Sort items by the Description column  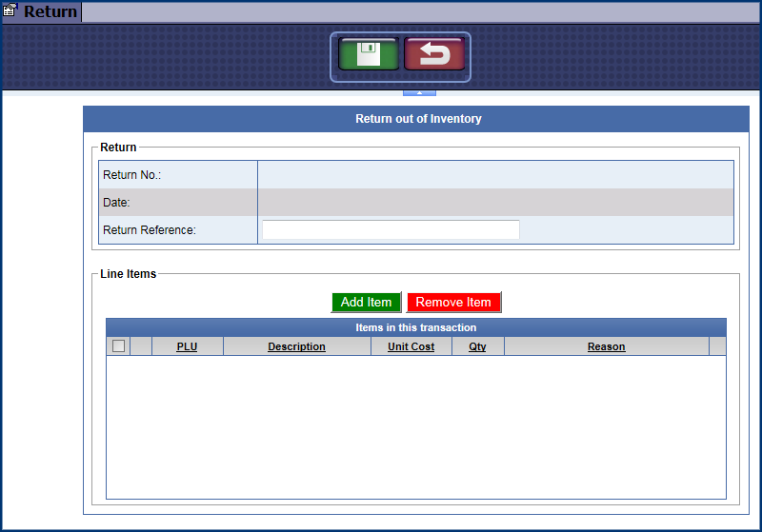[296, 346]
